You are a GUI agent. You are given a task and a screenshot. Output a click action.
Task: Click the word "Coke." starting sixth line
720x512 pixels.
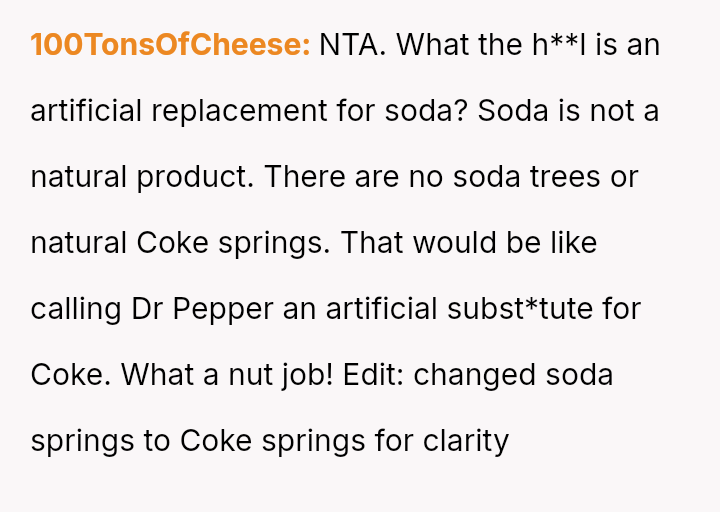pos(71,375)
